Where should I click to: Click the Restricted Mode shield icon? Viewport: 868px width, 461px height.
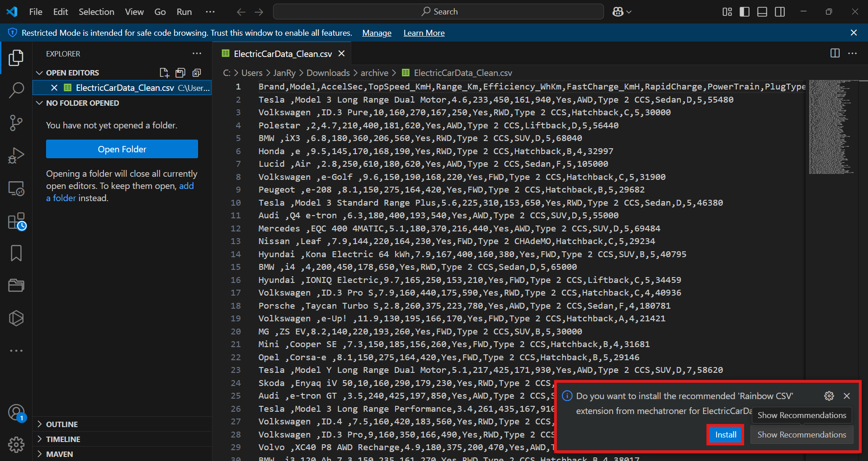click(12, 33)
